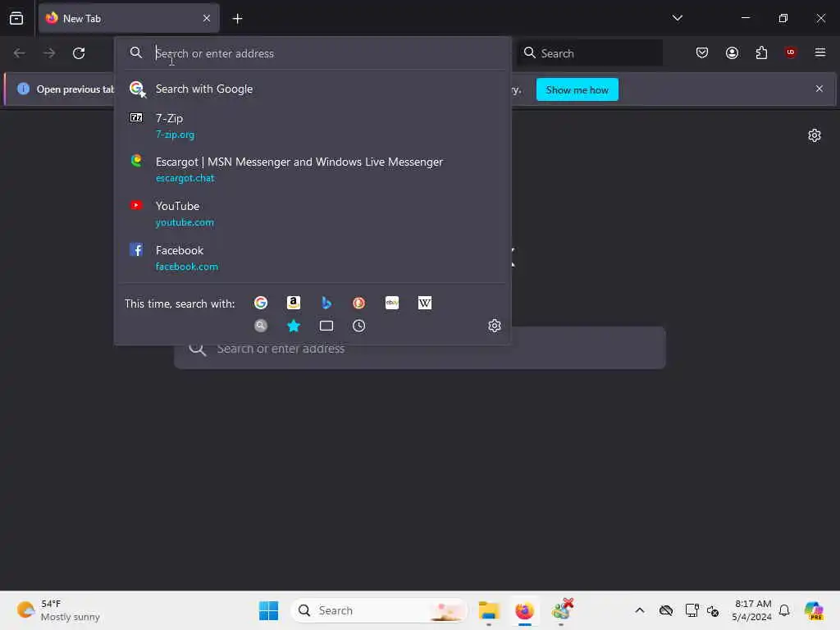This screenshot has width=840, height=630.
Task: Open the uBlock Origin extension icon
Action: click(x=791, y=52)
